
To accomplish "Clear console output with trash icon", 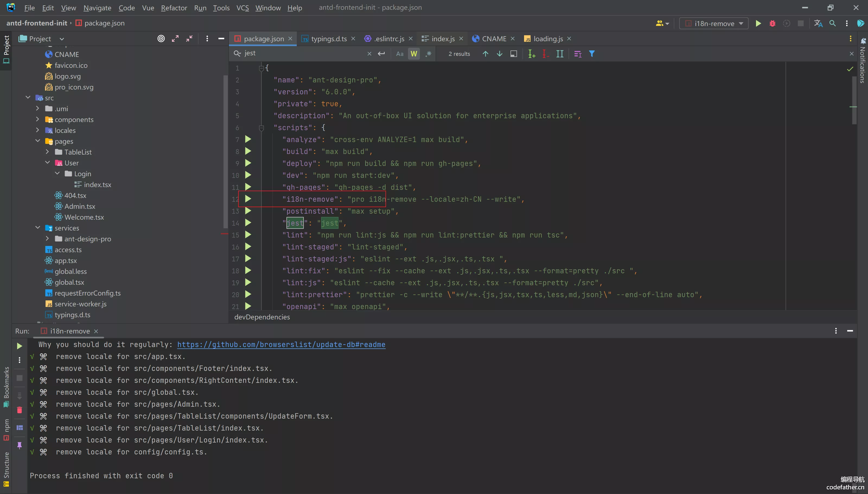I will pos(19,410).
